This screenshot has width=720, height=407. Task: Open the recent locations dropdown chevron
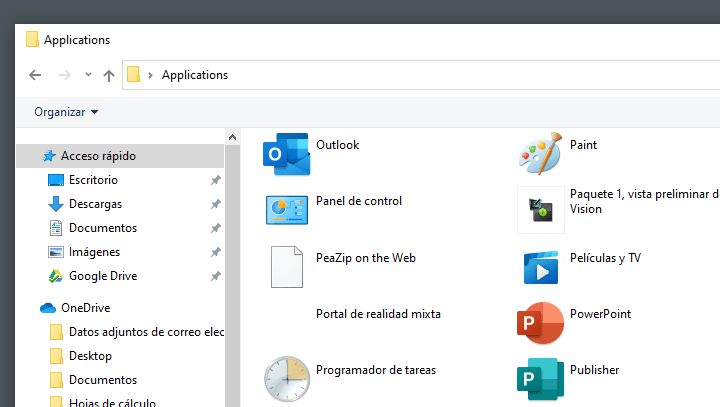88,74
